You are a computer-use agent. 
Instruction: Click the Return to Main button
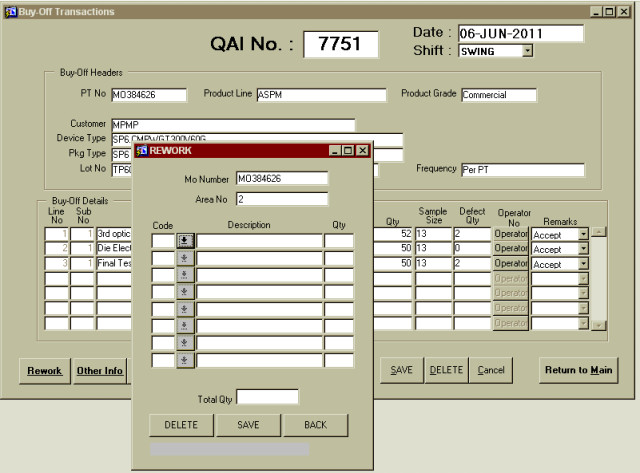[578, 370]
